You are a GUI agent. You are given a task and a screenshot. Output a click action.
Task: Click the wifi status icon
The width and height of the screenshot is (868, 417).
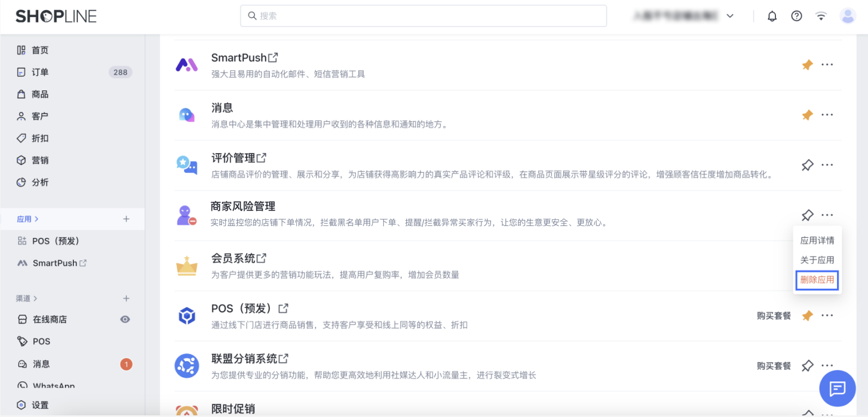pos(821,16)
